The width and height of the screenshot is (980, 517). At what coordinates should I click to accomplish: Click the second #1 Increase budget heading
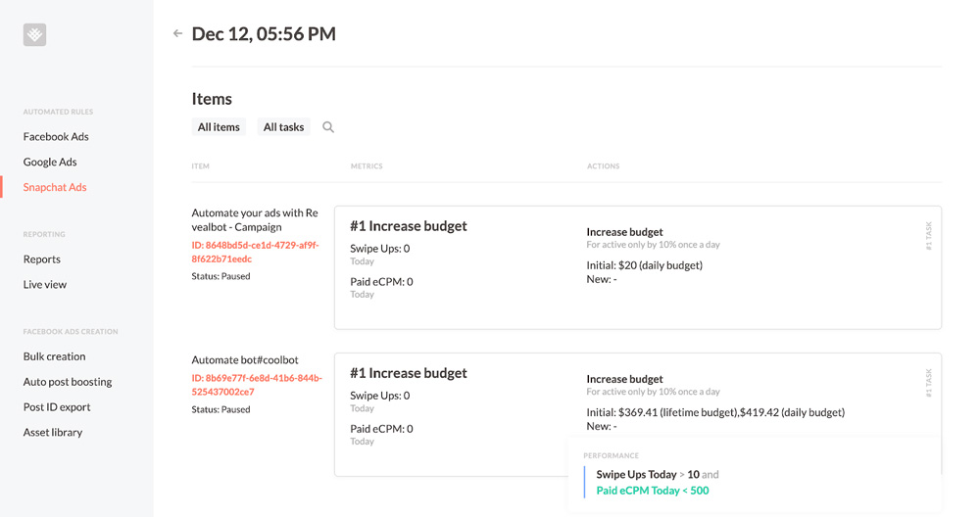pyautogui.click(x=408, y=373)
